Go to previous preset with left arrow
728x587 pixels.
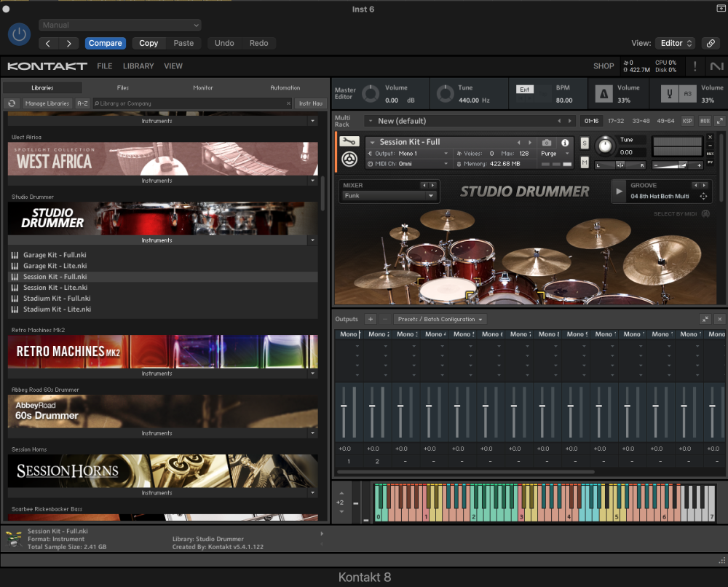(48, 43)
